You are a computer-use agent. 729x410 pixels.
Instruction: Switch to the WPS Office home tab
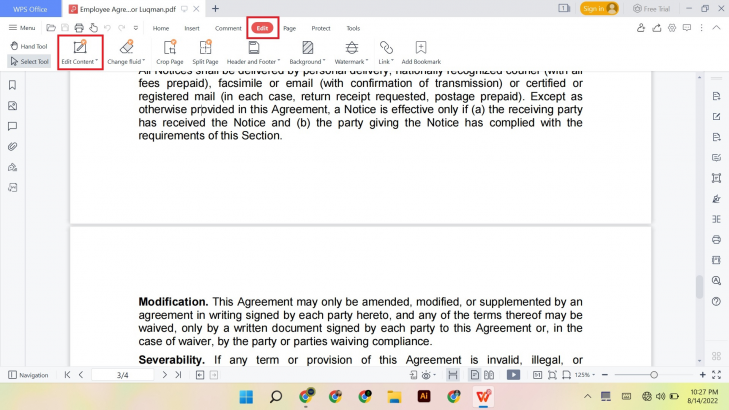(x=30, y=8)
